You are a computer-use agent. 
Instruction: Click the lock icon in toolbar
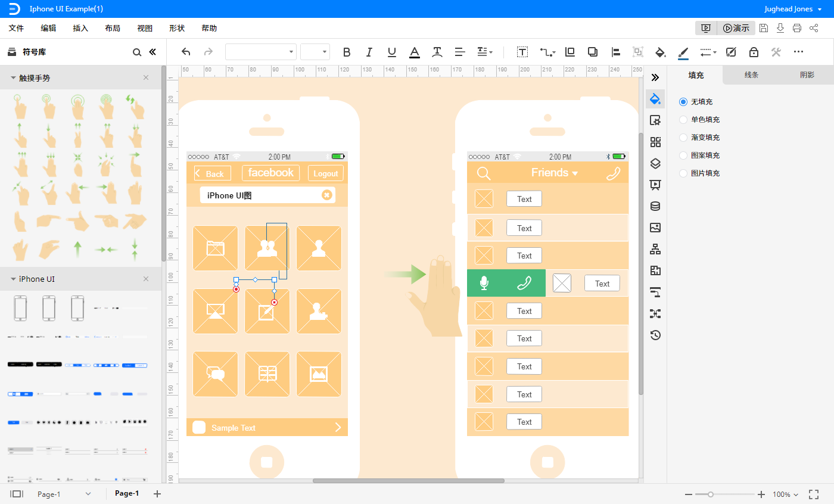[754, 52]
